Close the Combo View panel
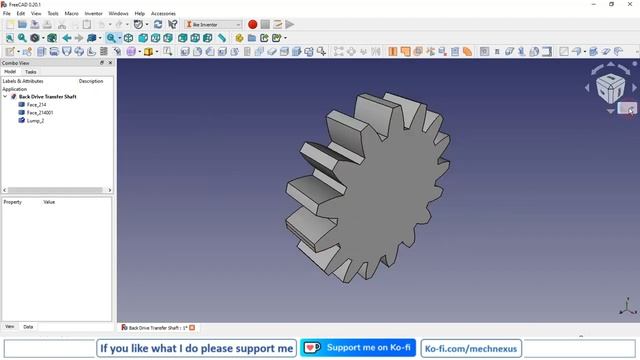640x360 pixels. (110, 63)
